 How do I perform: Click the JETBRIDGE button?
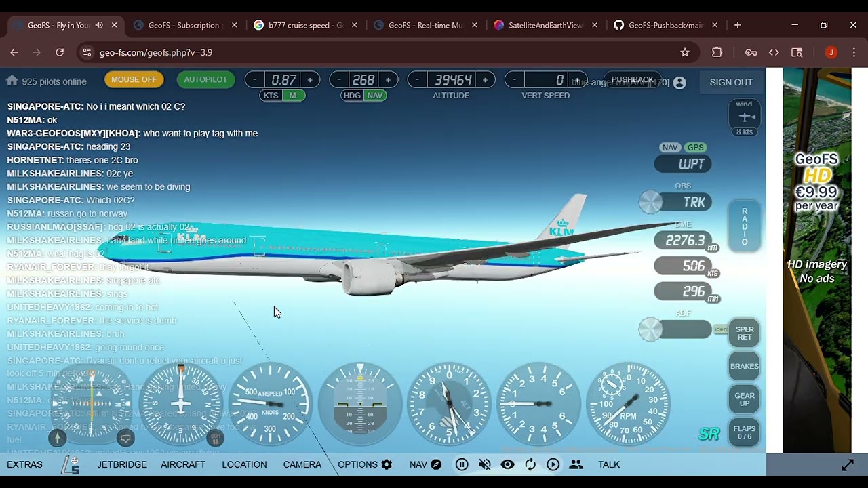point(122,464)
